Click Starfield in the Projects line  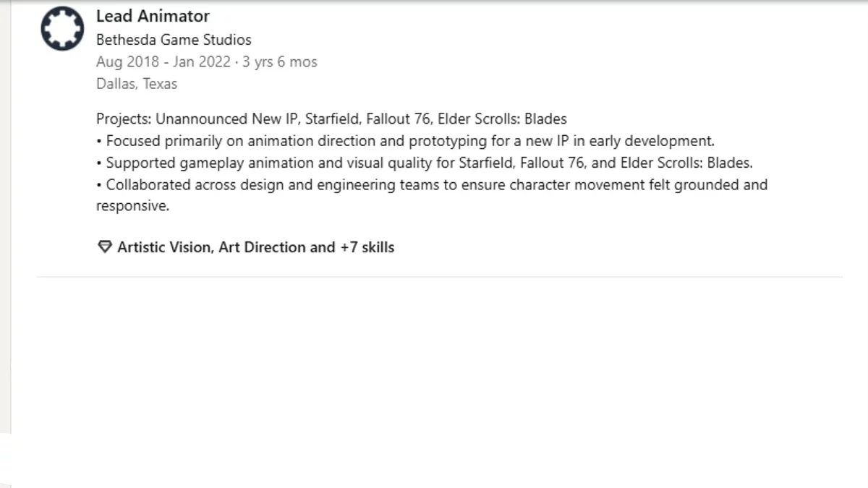click(x=334, y=119)
